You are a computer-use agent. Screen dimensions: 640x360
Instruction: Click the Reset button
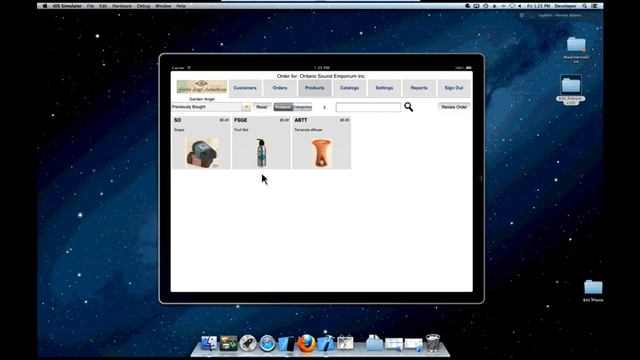click(x=262, y=107)
